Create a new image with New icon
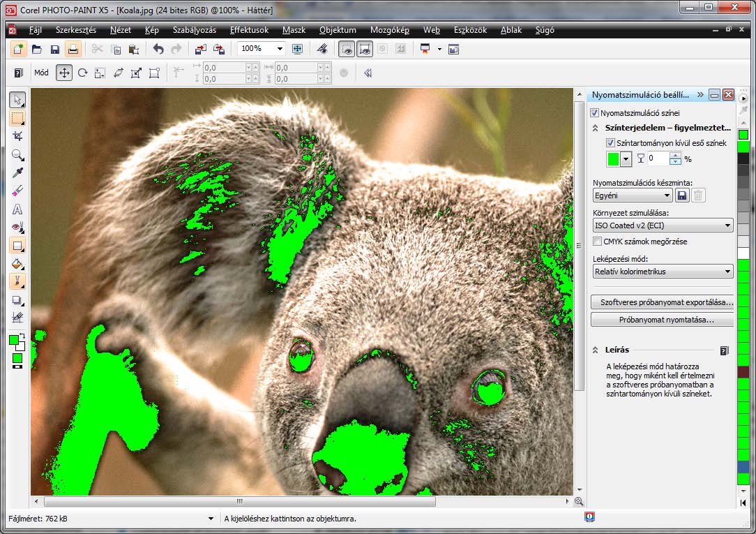 (x=18, y=49)
